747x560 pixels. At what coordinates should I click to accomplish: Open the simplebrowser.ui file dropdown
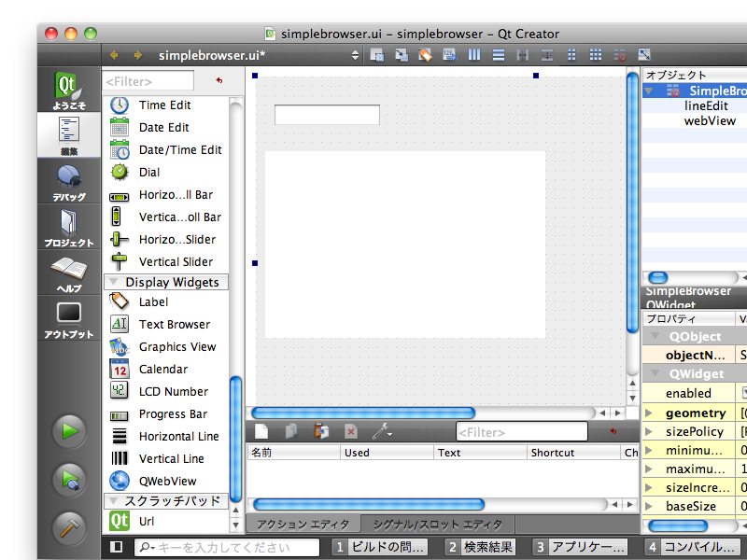[355, 55]
